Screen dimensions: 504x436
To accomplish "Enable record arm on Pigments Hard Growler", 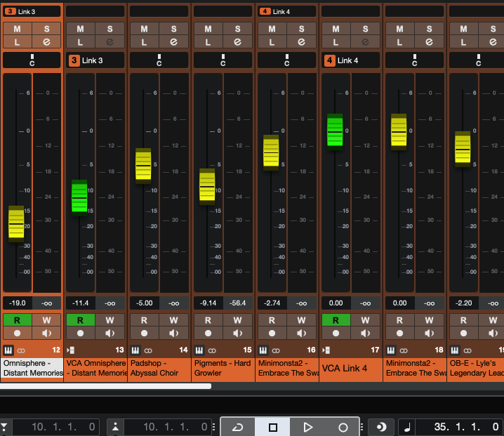I will tap(208, 333).
